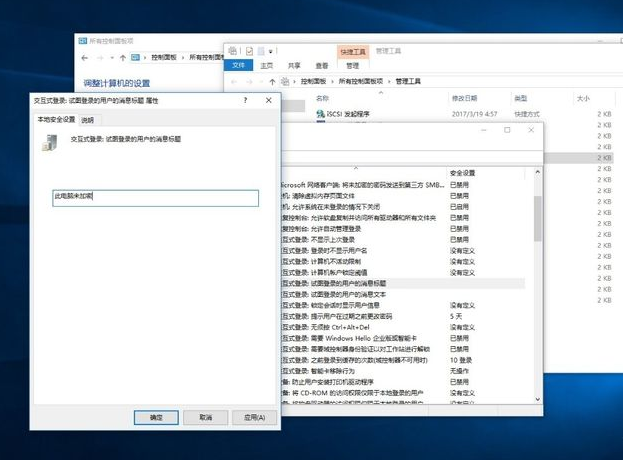Click the help question mark in the properties dialog

click(x=245, y=101)
